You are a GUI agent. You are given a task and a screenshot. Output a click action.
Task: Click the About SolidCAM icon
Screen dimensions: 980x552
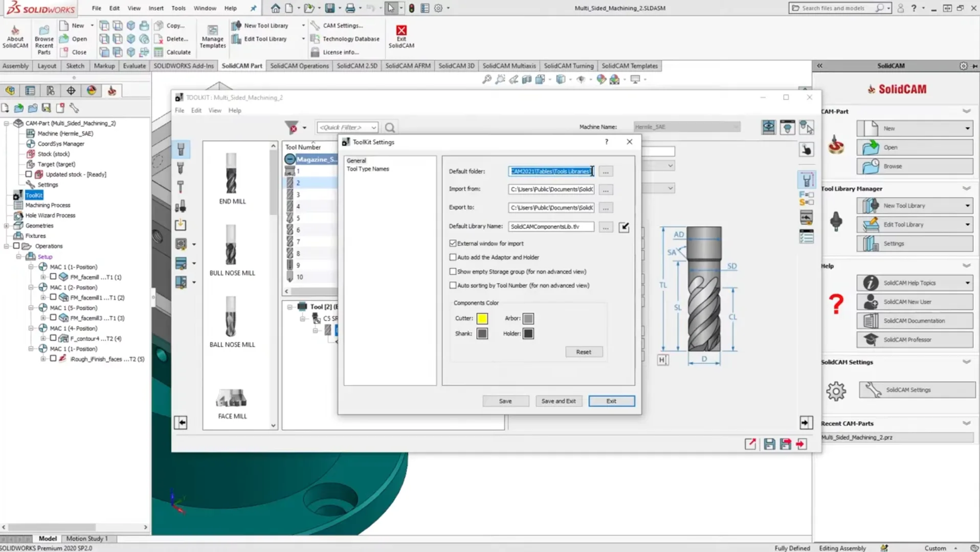[x=15, y=31]
